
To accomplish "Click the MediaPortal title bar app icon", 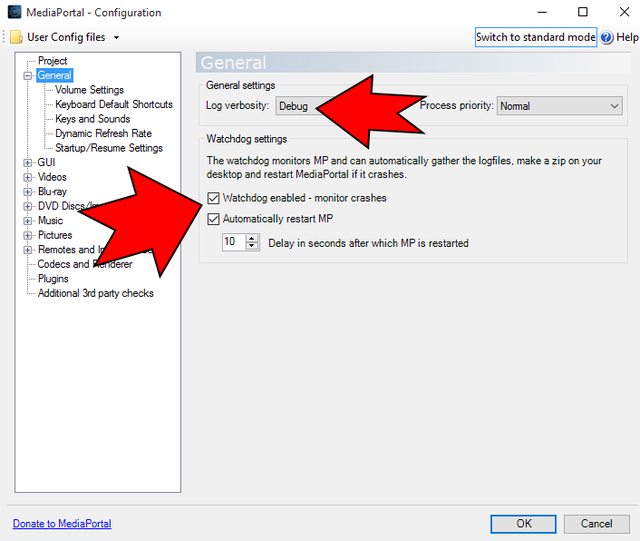I will point(13,12).
